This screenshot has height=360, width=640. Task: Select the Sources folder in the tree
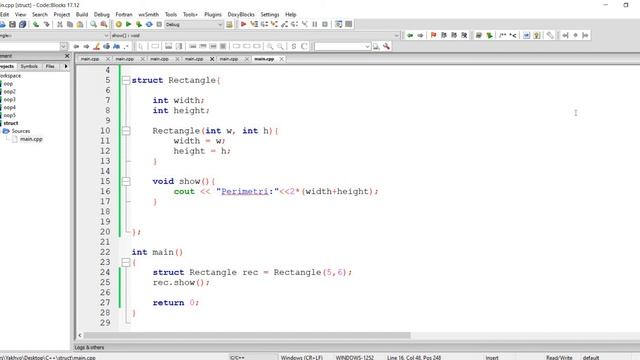click(x=20, y=131)
